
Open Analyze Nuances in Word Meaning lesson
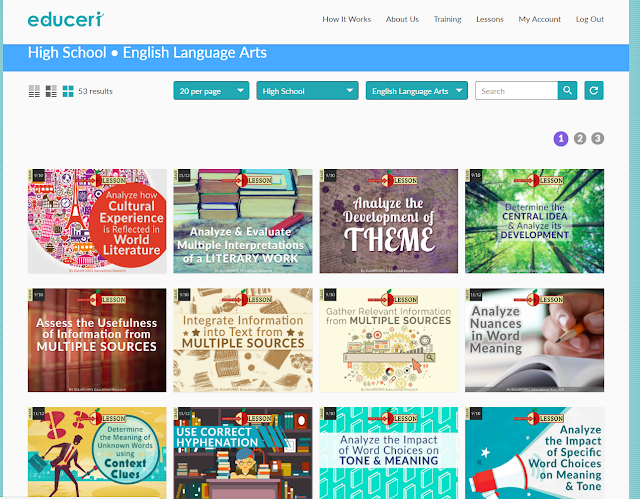click(534, 340)
